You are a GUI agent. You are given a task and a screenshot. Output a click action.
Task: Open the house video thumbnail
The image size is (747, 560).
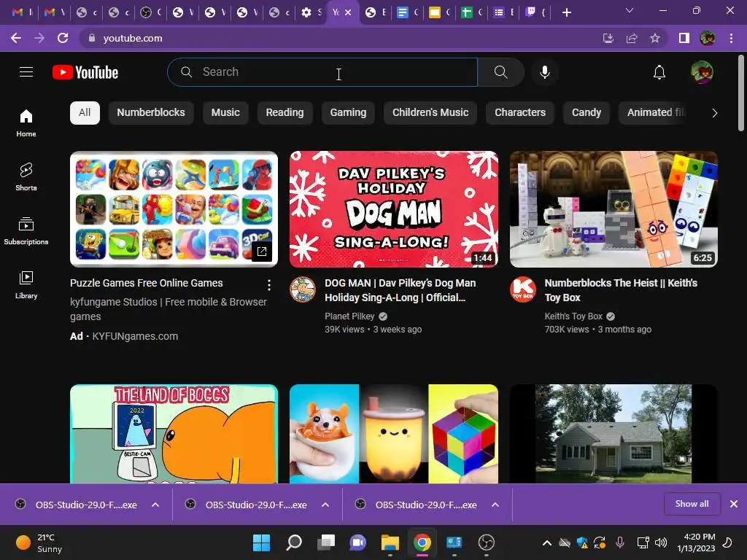pos(614,434)
